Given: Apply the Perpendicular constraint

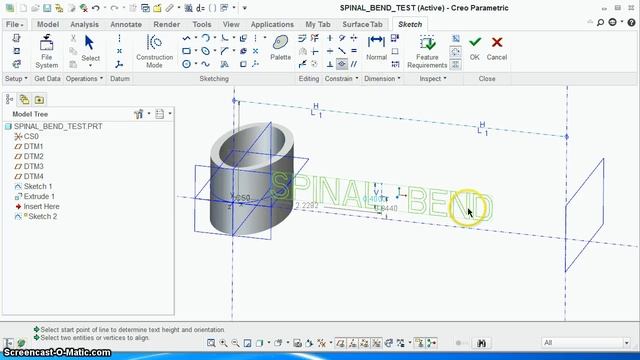Looking at the screenshot, I should (x=330, y=64).
